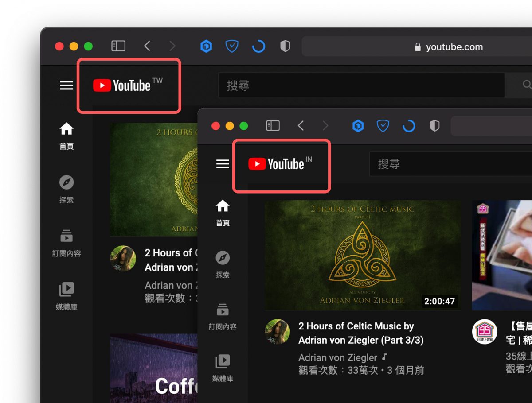Select 首頁 home in front window sidebar
532x403 pixels.
point(223,213)
